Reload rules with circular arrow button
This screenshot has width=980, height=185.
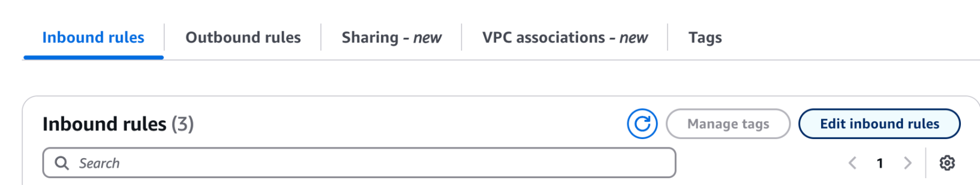click(642, 124)
